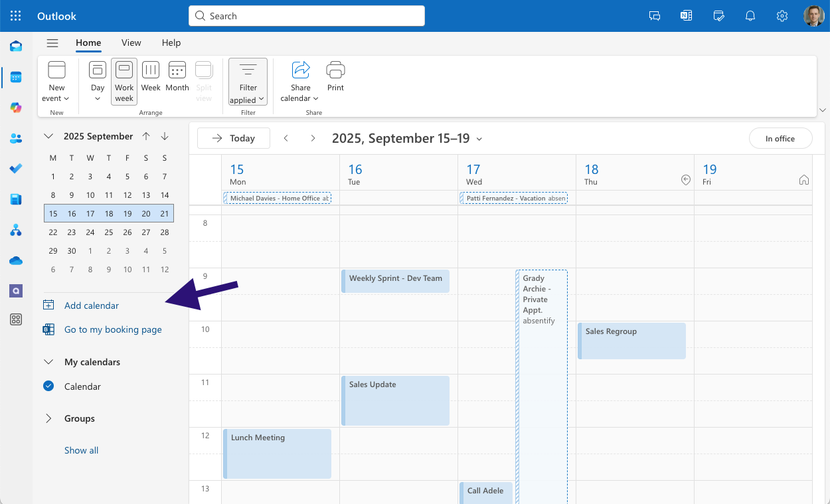
Task: Open the Teams chat icon in header
Action: (x=655, y=16)
